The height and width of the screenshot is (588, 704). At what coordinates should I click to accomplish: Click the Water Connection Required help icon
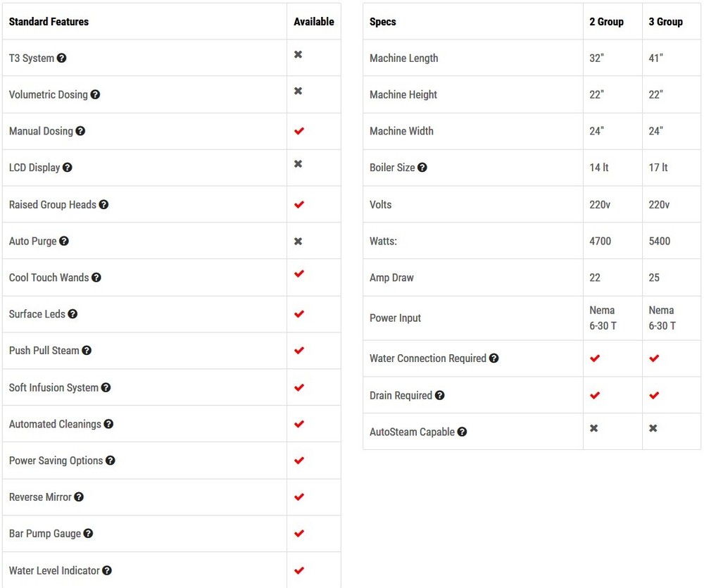coord(494,358)
